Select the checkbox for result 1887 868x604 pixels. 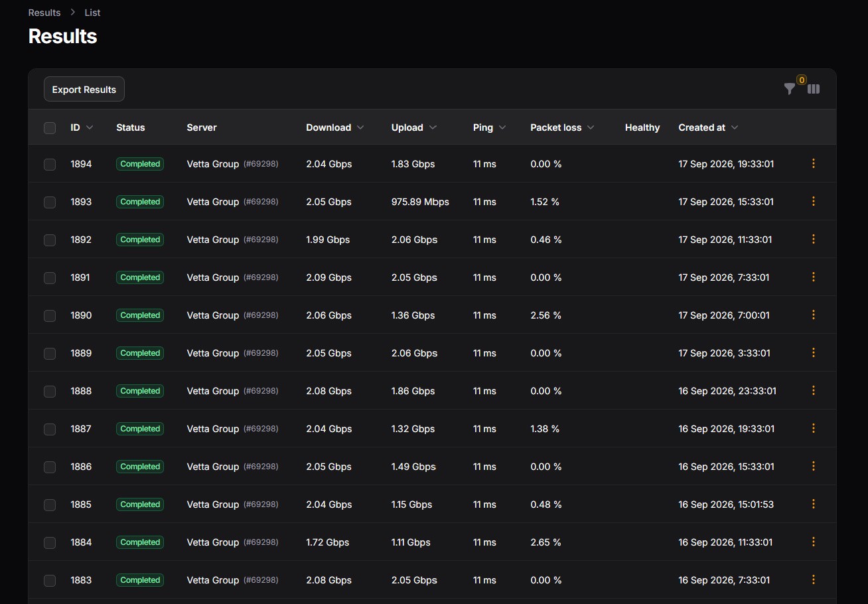pyautogui.click(x=50, y=429)
